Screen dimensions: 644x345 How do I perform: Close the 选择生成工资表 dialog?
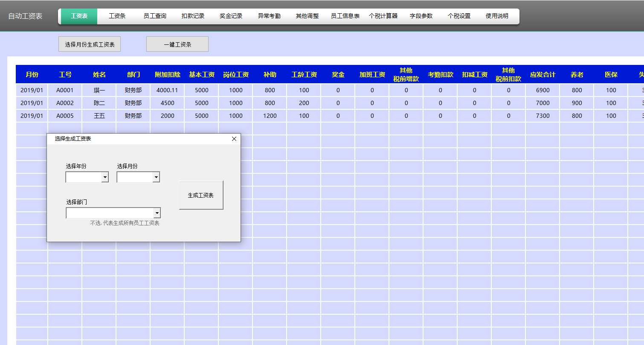pyautogui.click(x=234, y=139)
